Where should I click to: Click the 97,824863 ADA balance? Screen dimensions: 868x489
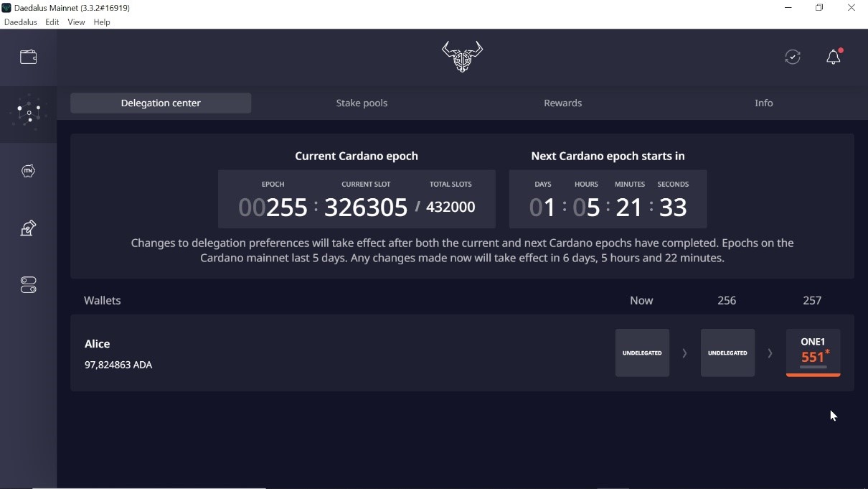(x=118, y=365)
